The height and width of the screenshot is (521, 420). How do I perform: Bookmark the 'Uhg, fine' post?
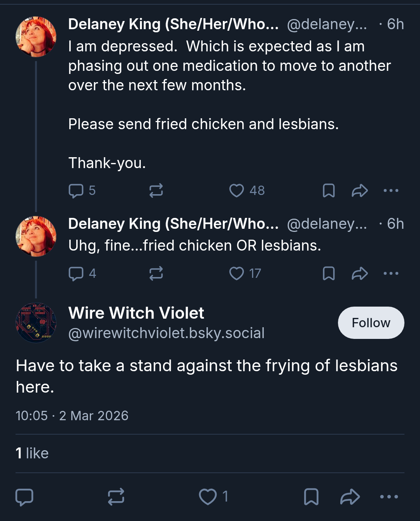coord(329,274)
